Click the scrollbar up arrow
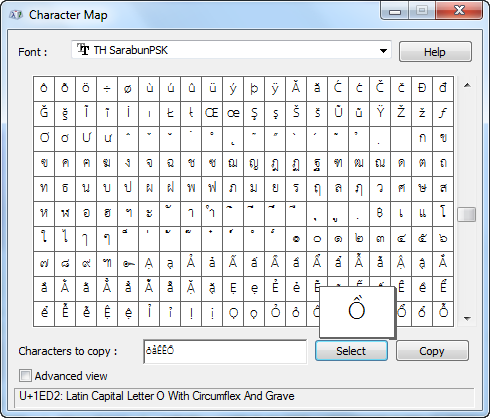The height and width of the screenshot is (418, 490). 467,85
